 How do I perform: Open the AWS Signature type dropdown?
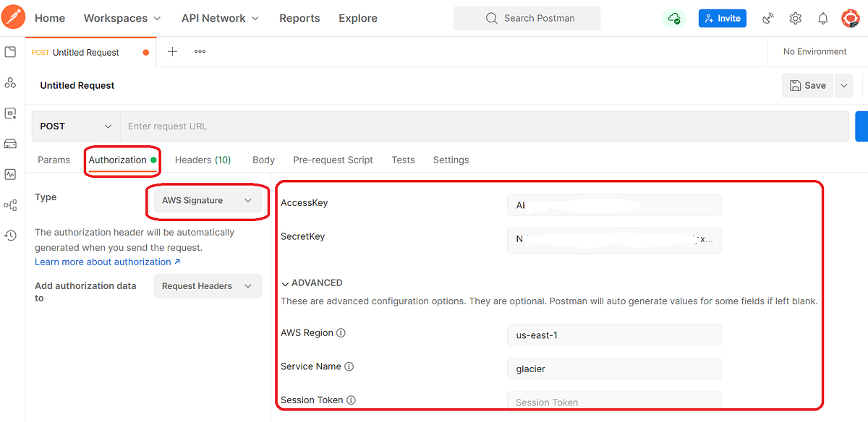click(208, 202)
